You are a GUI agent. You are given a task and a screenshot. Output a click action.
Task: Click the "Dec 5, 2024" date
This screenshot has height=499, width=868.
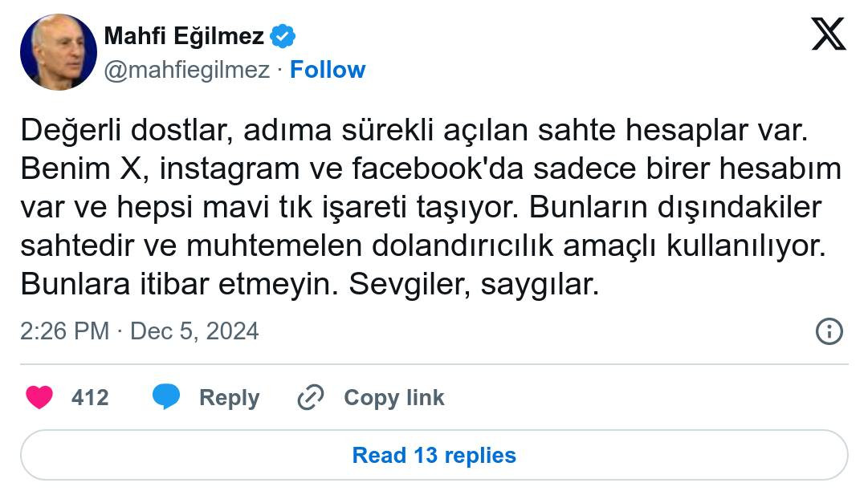(194, 331)
